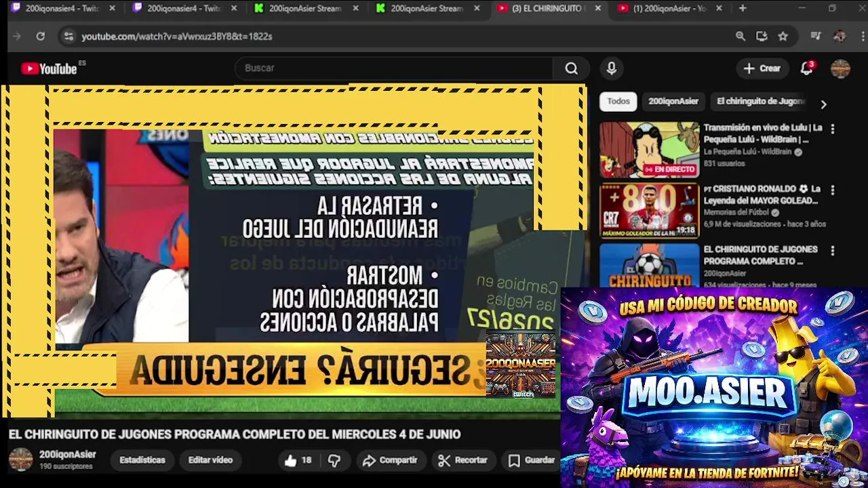Open Transmisión en vivo de Lulu title
868x488 pixels.
763,134
